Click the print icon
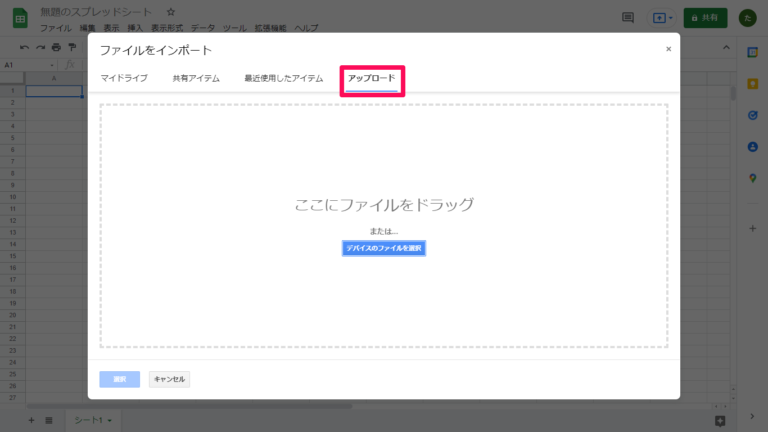768x432 pixels. [x=56, y=48]
